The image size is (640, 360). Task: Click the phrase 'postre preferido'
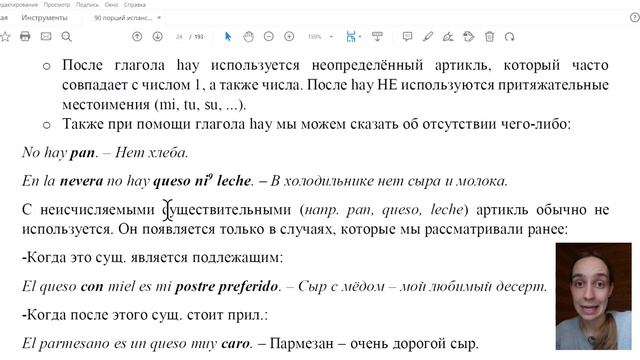tap(227, 287)
